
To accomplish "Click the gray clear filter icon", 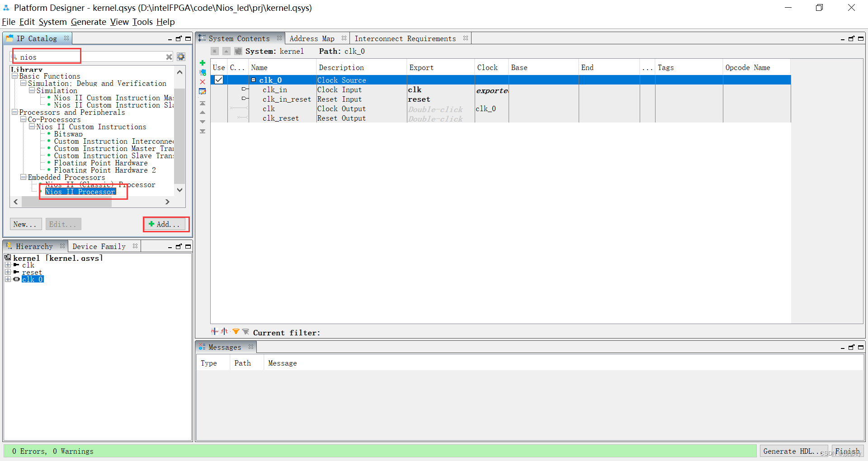I will pyautogui.click(x=245, y=332).
